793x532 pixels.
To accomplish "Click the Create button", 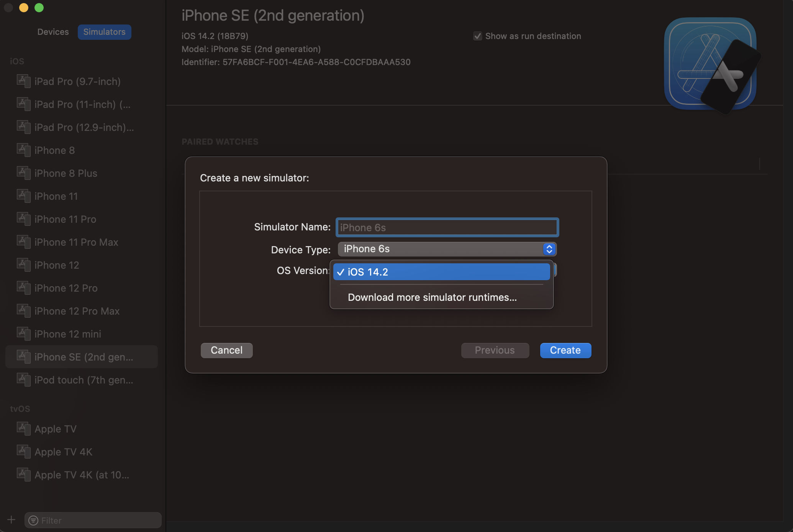I will [x=565, y=350].
